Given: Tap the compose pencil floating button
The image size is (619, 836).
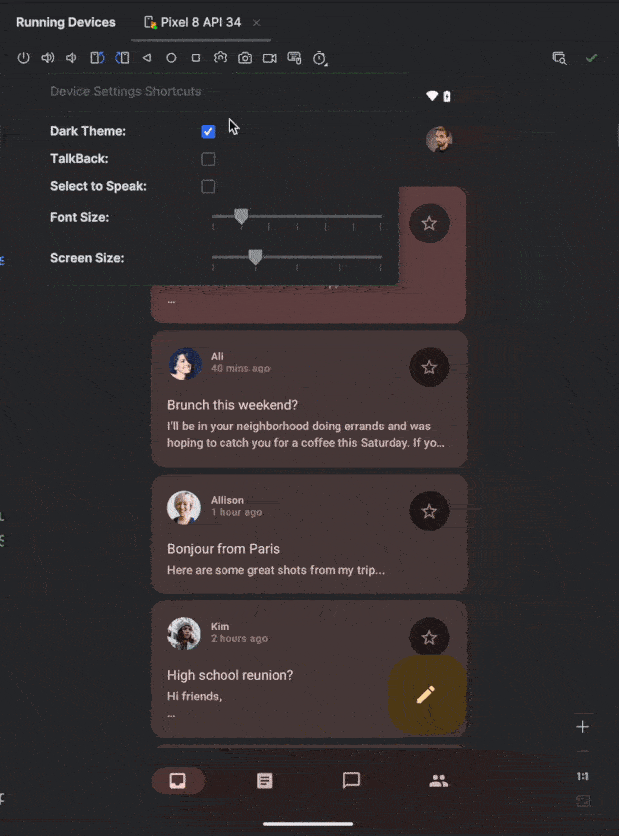Looking at the screenshot, I should (x=427, y=695).
